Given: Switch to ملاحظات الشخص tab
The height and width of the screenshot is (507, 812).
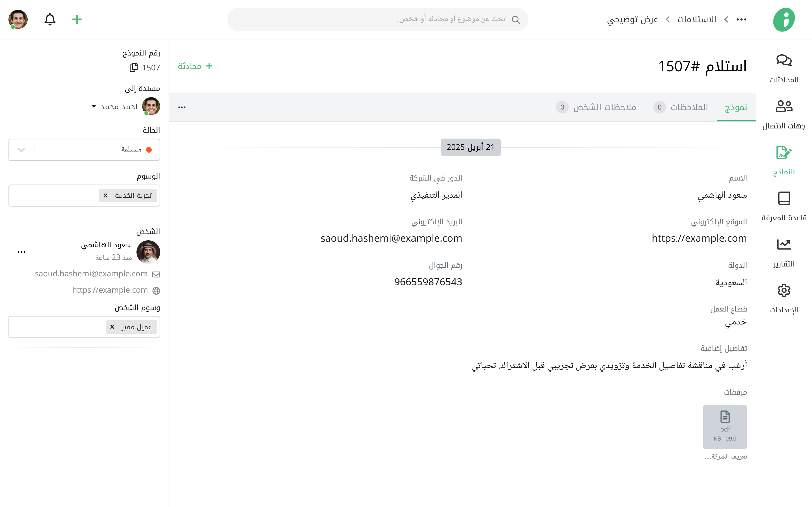Looking at the screenshot, I should click(x=604, y=107).
